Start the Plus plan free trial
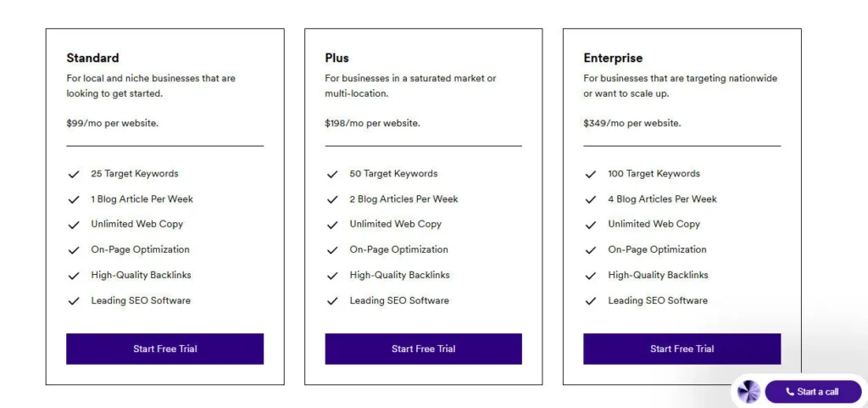 click(423, 349)
